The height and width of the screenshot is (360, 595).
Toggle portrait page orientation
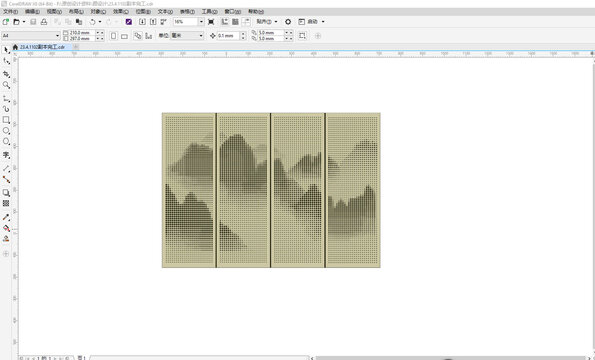point(113,36)
